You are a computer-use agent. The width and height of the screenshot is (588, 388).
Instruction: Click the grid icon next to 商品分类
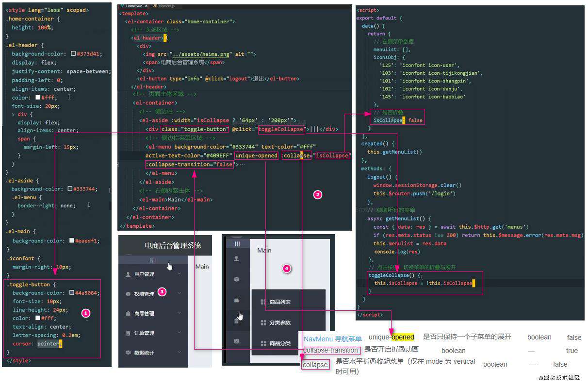pos(263,343)
